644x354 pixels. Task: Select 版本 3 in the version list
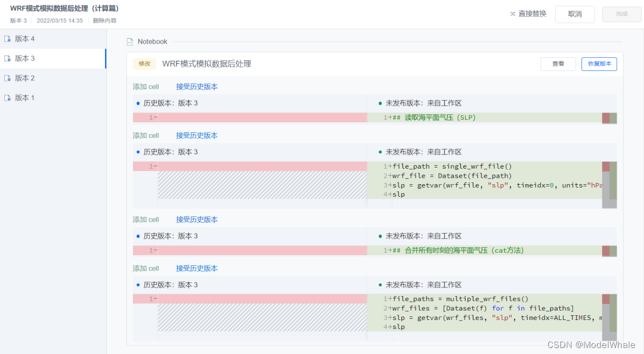coord(53,58)
